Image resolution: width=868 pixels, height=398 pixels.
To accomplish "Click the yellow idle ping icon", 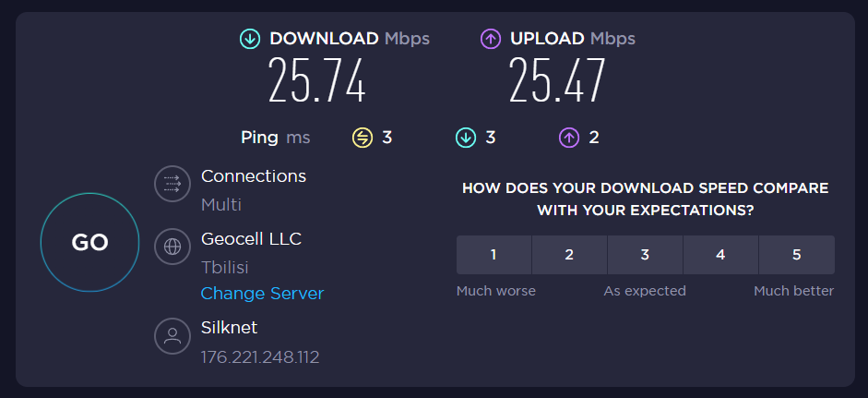I will tap(362, 138).
